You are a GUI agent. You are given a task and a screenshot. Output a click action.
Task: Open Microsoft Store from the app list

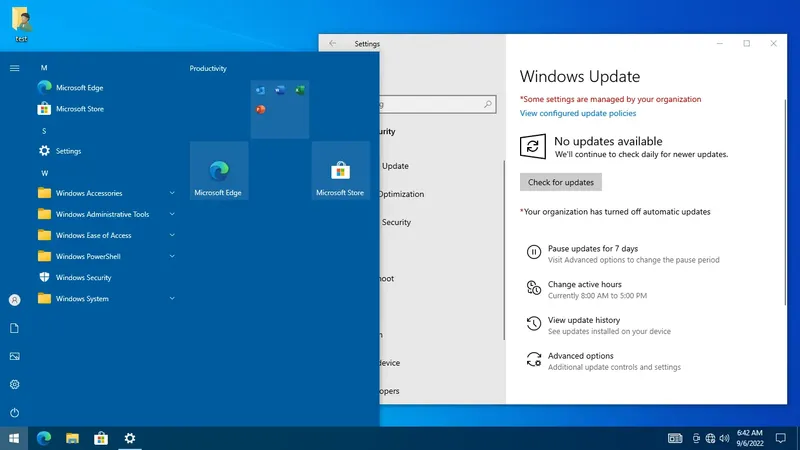click(70, 109)
